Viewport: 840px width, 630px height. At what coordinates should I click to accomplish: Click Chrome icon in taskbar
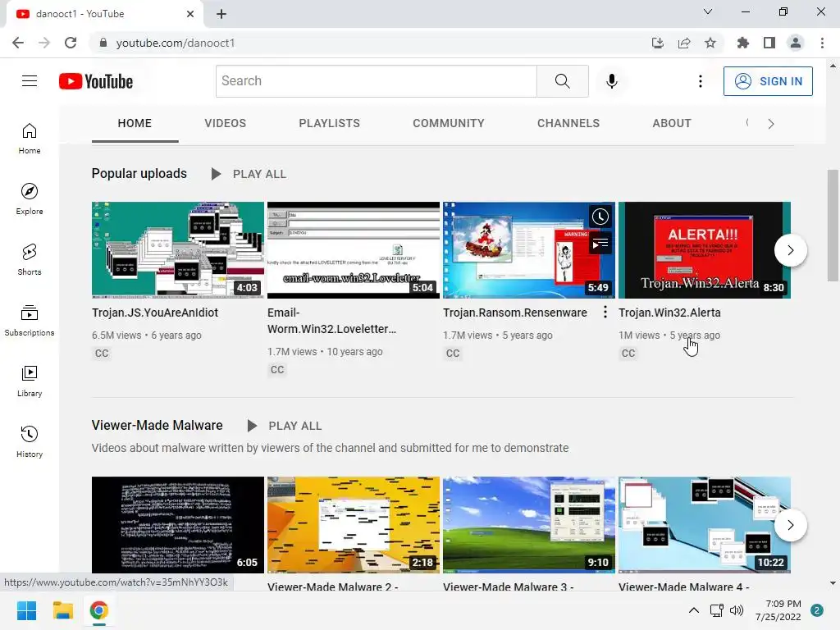[x=98, y=610]
